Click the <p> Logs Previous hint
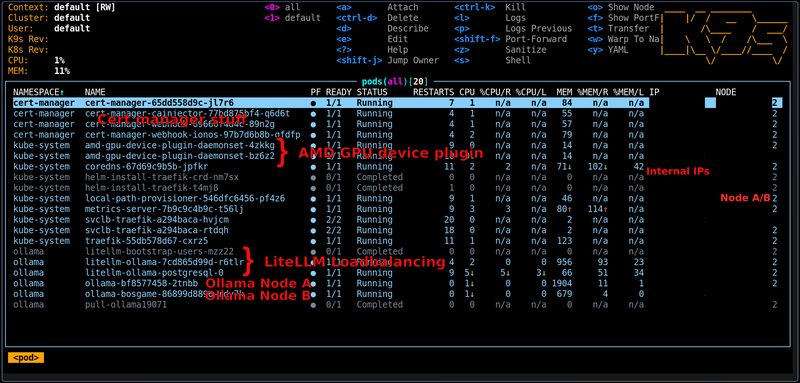 point(513,29)
